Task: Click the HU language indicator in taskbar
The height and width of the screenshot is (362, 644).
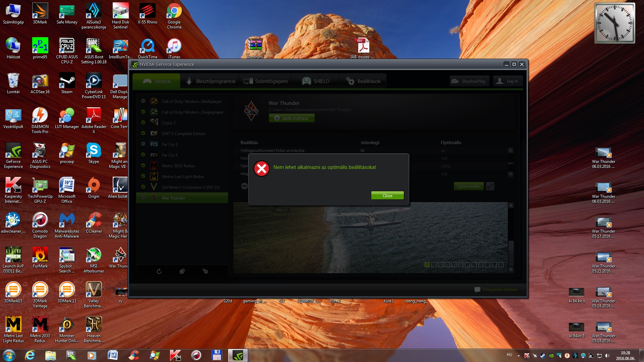Action: (509, 355)
